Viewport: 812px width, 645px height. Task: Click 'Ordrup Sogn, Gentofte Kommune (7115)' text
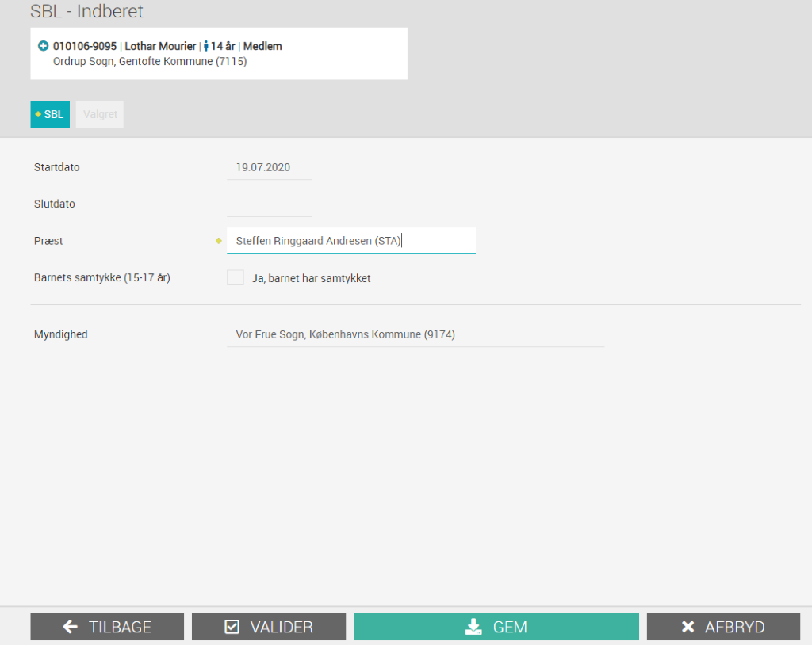pos(150,62)
